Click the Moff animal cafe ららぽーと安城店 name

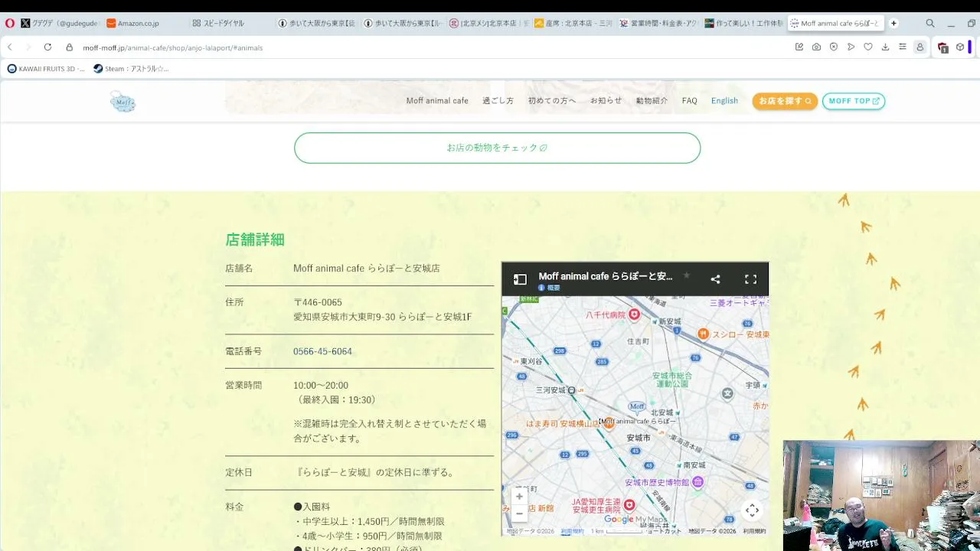click(x=366, y=269)
